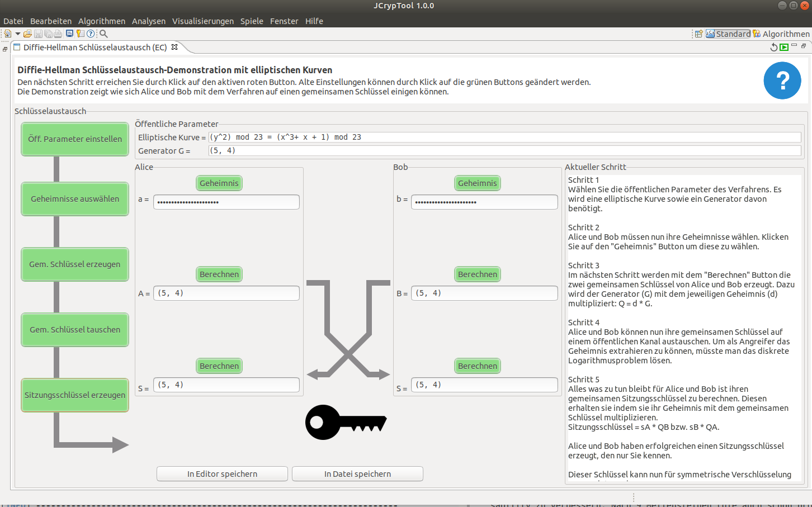
Task: Click the Gem. Schlüssel tauschen button
Action: tap(75, 330)
